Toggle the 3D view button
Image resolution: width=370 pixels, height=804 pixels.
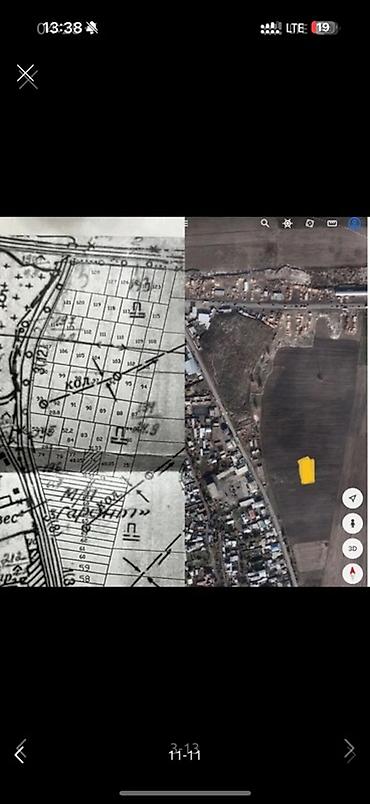[x=353, y=549]
